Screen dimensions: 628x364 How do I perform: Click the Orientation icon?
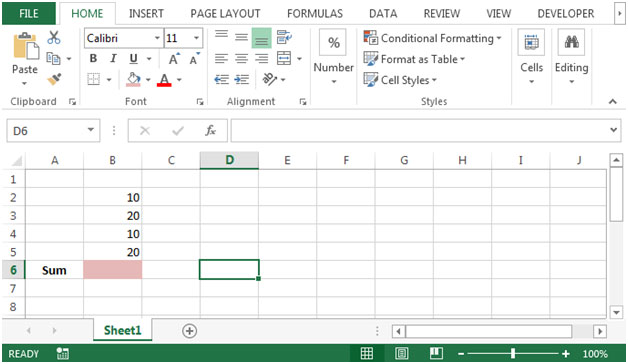click(269, 79)
